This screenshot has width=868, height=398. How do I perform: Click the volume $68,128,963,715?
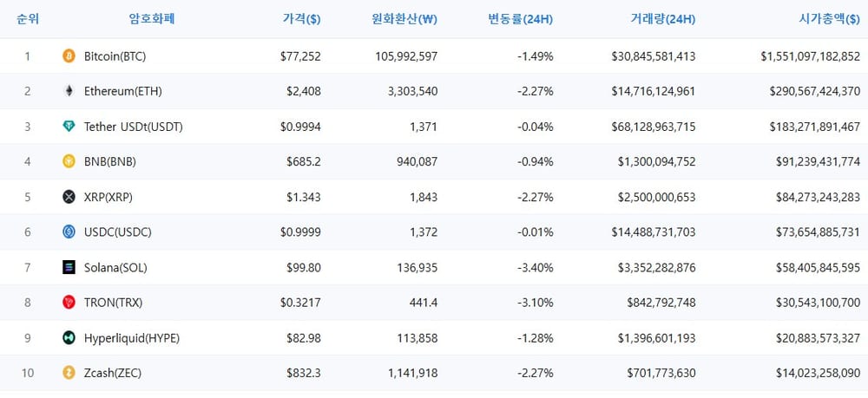[654, 127]
